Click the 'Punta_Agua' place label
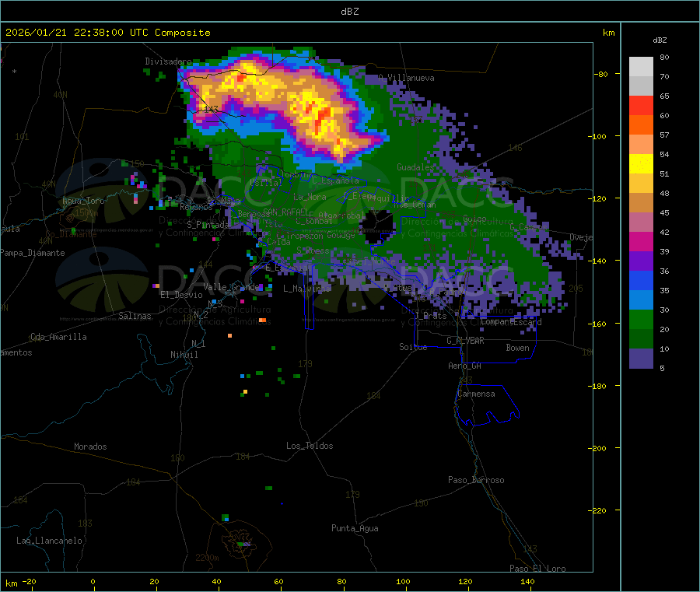Viewport: 700px width, 592px height. click(x=355, y=528)
